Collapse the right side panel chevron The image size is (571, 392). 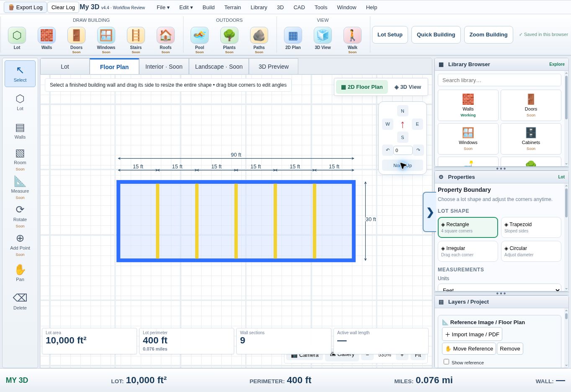[430, 212]
